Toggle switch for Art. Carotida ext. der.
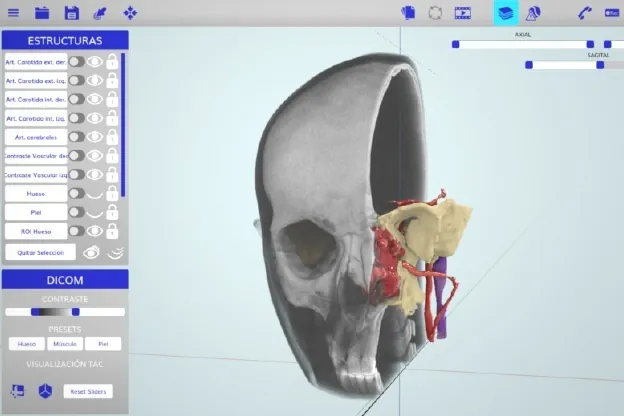The height and width of the screenshot is (416, 624). click(76, 61)
